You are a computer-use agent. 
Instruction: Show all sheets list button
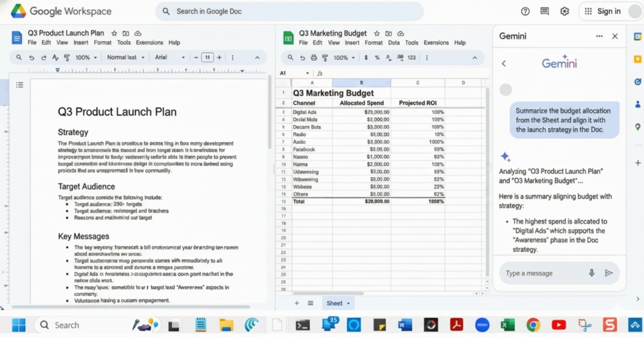click(310, 303)
